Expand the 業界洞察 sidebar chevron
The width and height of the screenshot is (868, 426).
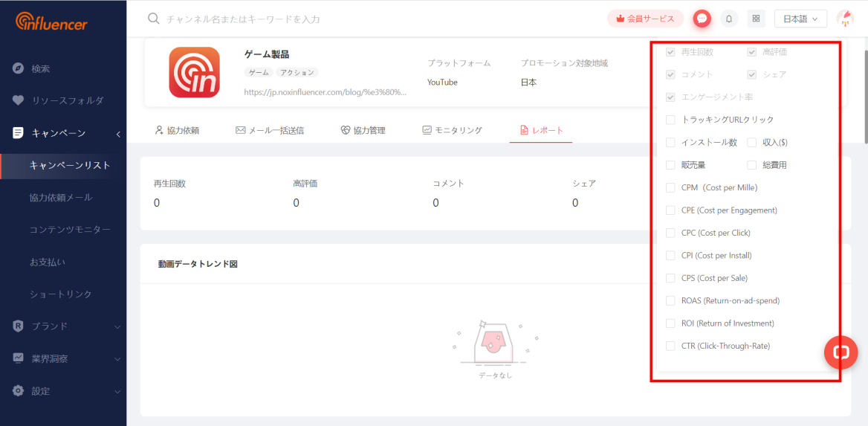(x=117, y=359)
